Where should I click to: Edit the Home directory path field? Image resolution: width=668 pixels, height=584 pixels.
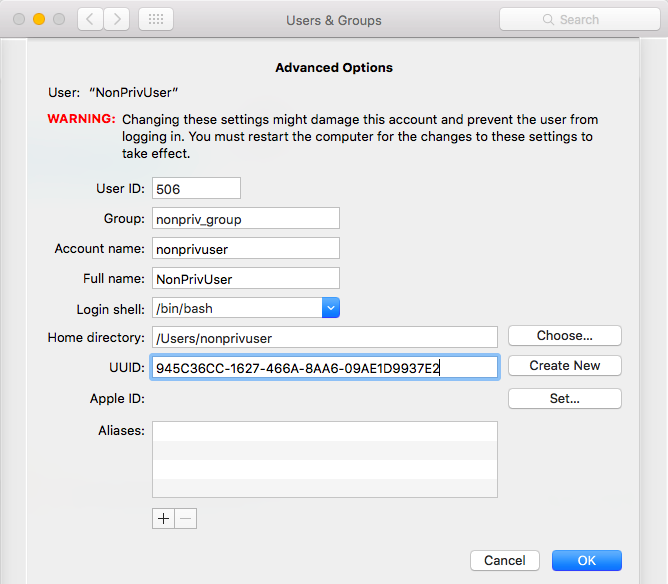point(324,338)
